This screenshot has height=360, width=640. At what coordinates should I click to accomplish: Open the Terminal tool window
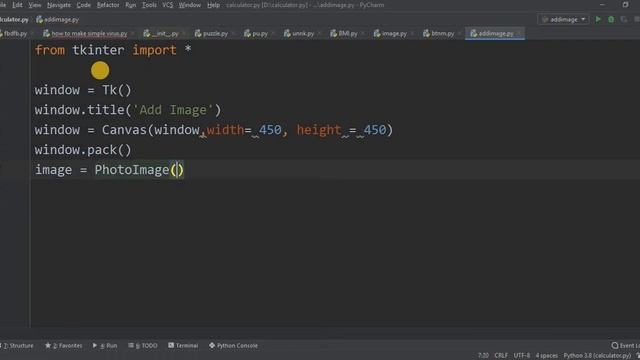pyautogui.click(x=183, y=346)
